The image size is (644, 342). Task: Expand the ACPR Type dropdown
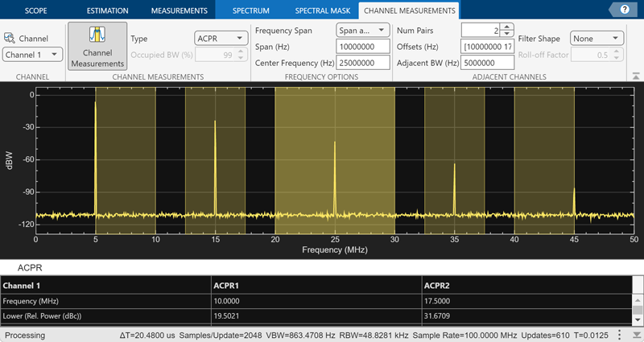coord(221,38)
